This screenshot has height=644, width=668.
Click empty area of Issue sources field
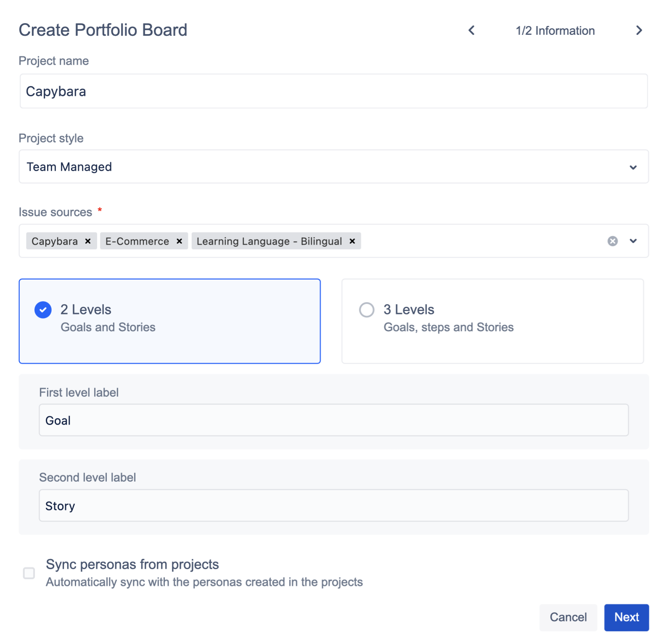click(x=480, y=241)
